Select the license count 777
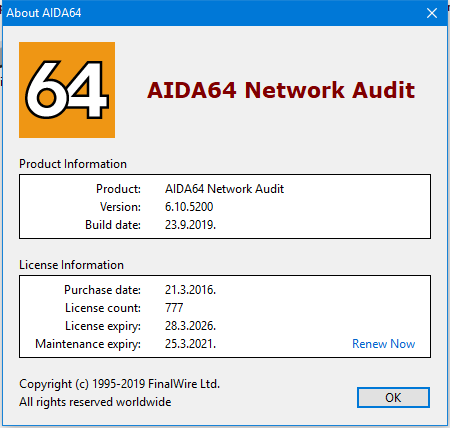The height and width of the screenshot is (428, 450). click(174, 308)
